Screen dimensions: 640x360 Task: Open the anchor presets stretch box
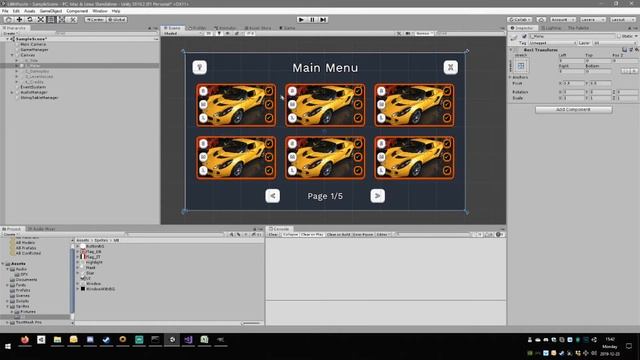[521, 65]
